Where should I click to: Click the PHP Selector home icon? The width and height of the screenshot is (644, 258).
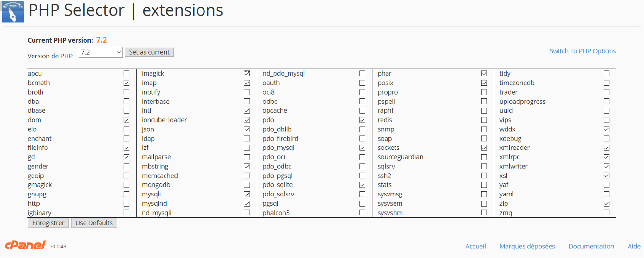13,12
